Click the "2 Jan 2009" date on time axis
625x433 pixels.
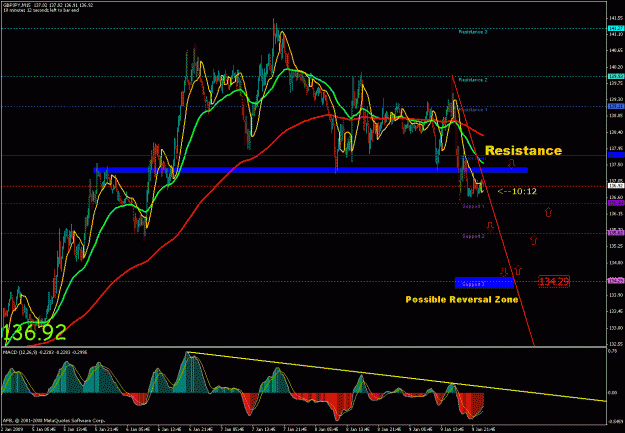[11, 430]
